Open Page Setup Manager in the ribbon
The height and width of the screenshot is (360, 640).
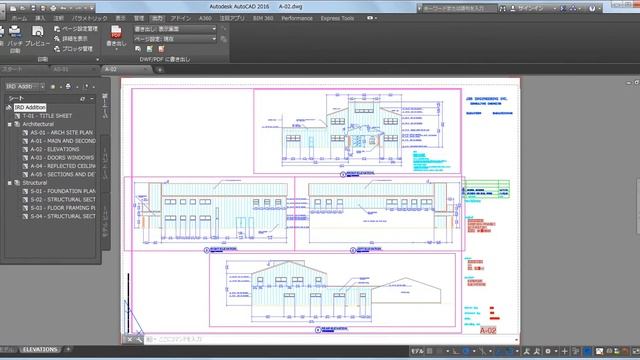tap(76, 29)
